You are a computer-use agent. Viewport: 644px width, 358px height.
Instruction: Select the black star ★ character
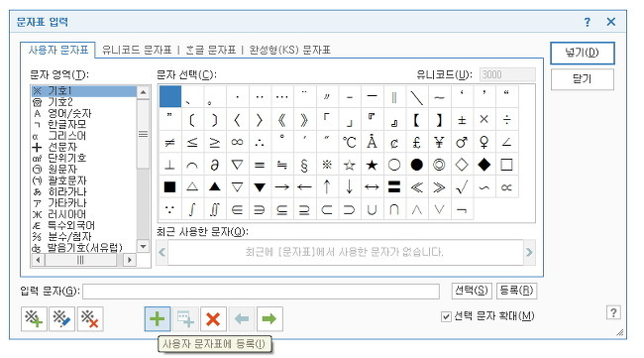pos(372,165)
